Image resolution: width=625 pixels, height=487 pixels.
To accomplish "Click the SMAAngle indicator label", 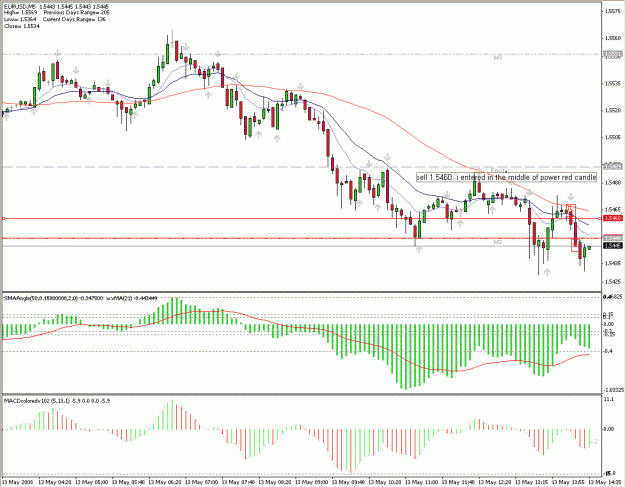I will coord(80,298).
